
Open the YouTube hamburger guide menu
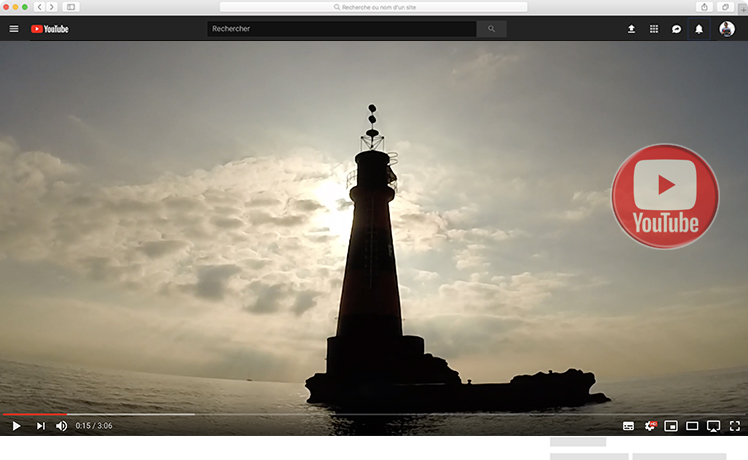[14, 29]
